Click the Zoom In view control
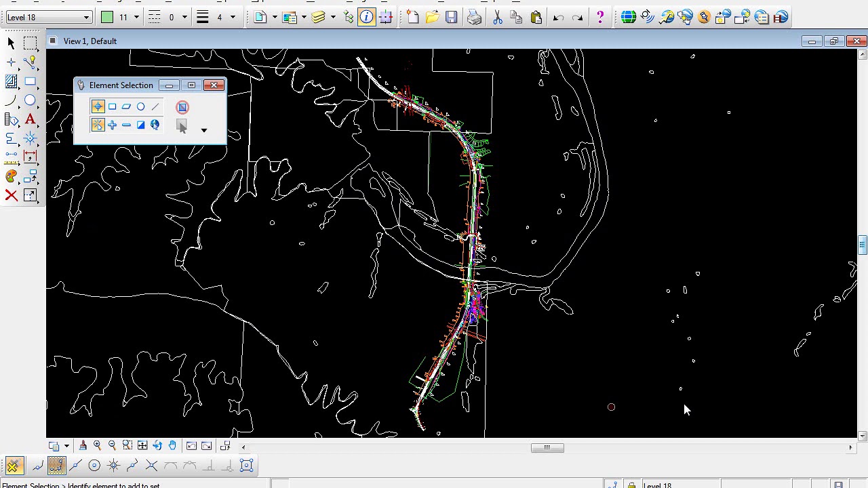868x488 pixels. [98, 445]
